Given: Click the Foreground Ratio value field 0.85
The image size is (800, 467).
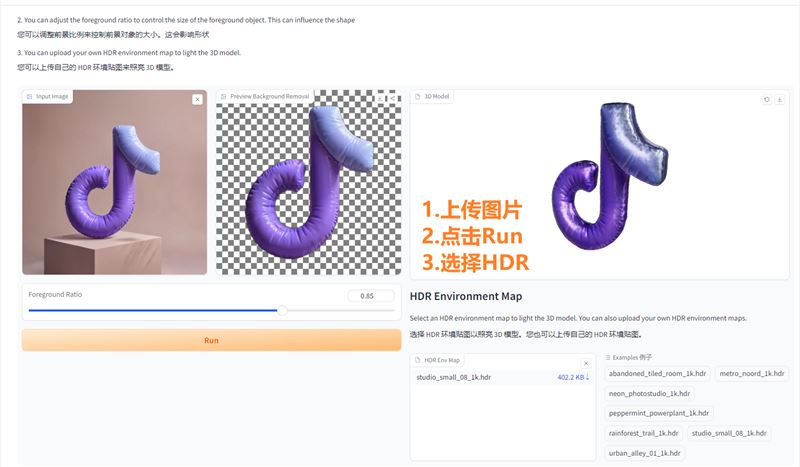Looking at the screenshot, I should click(x=371, y=296).
